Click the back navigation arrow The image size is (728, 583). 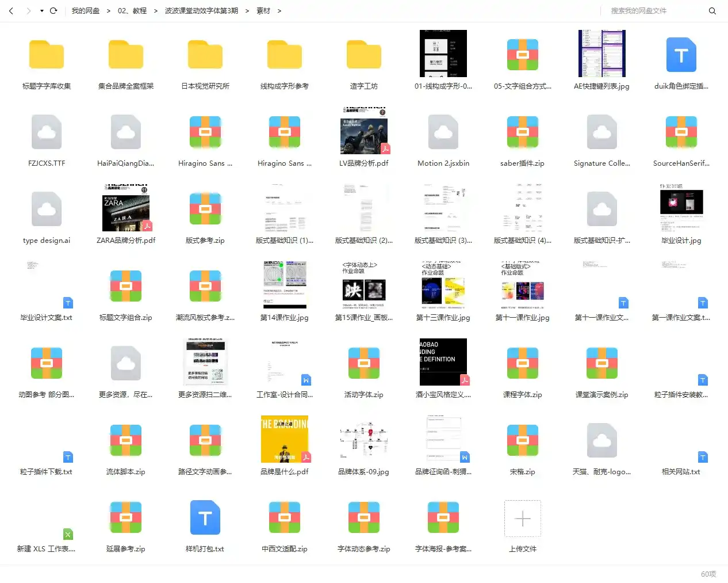[12, 10]
